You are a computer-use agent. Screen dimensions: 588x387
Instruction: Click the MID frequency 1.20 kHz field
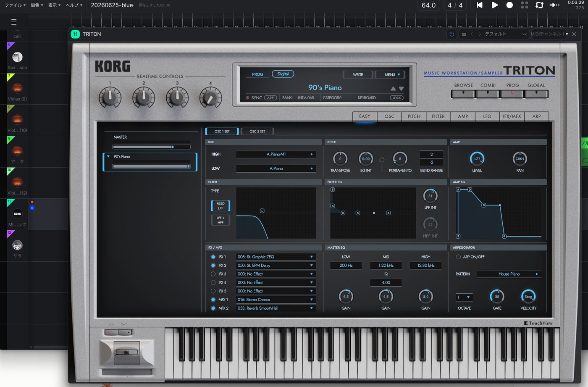[386, 266]
